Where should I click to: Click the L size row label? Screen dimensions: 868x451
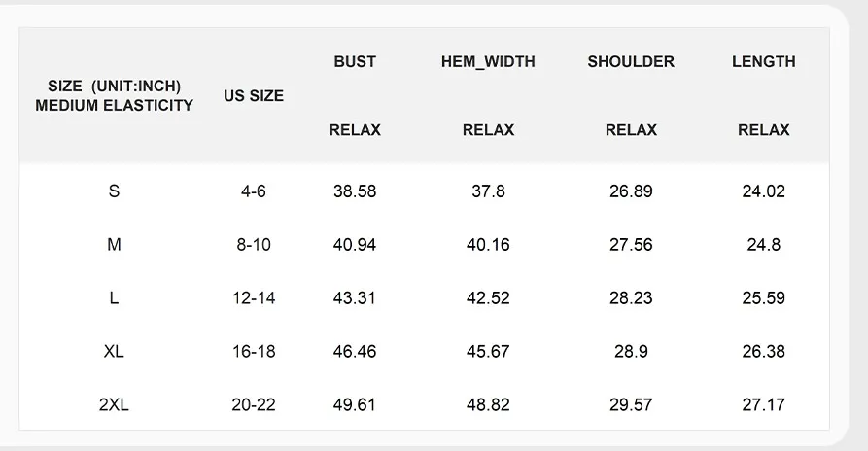tap(115, 298)
